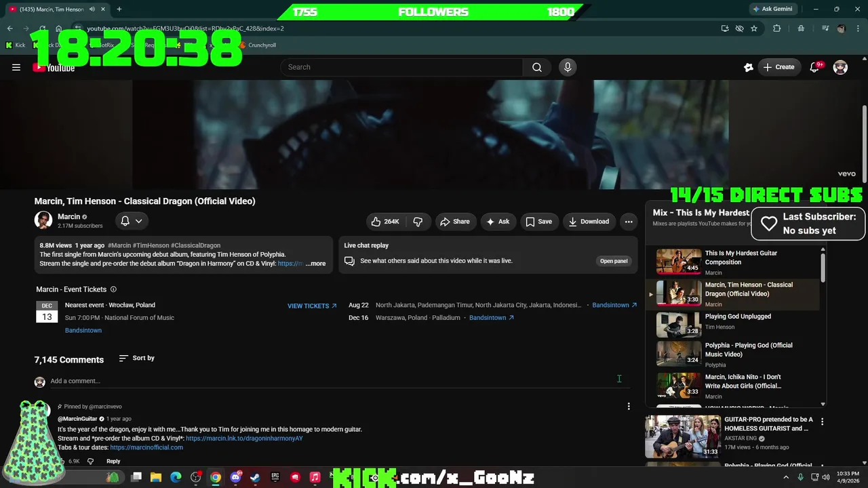The image size is (868, 488).
Task: Open Chrome extensions puzzle icon
Action: pos(777,28)
